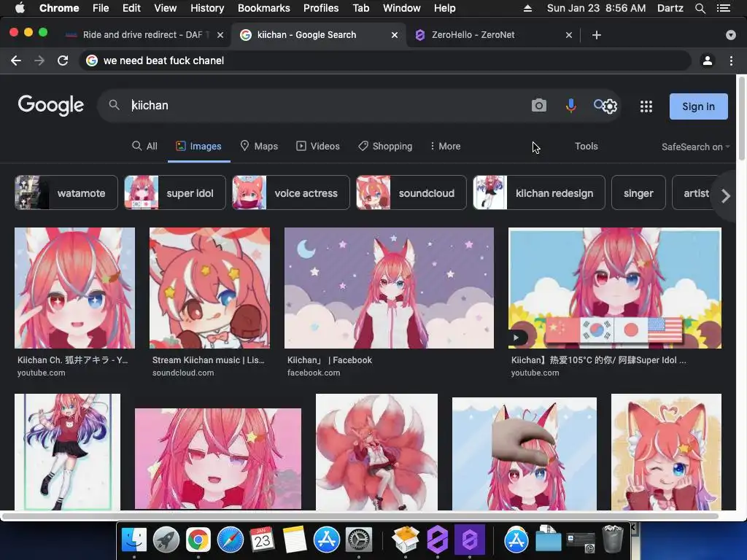Open Chrome's three-dot menu
The image size is (747, 560).
pos(731,61)
